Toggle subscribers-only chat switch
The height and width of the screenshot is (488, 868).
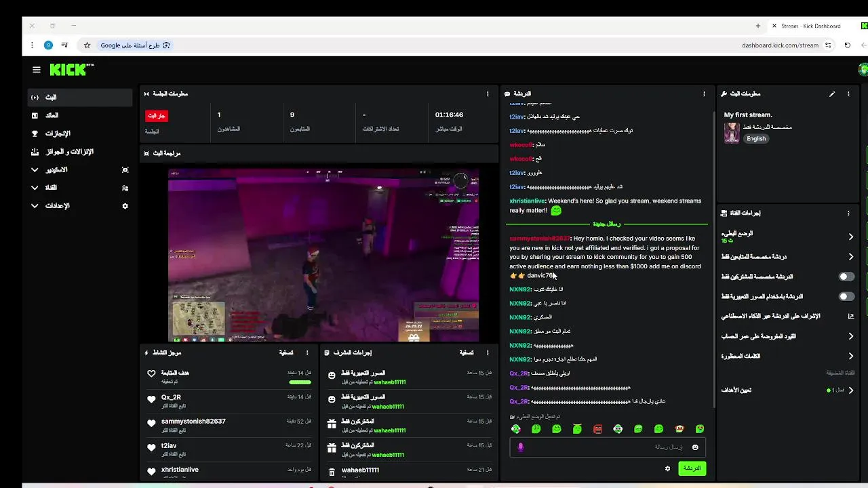846,277
